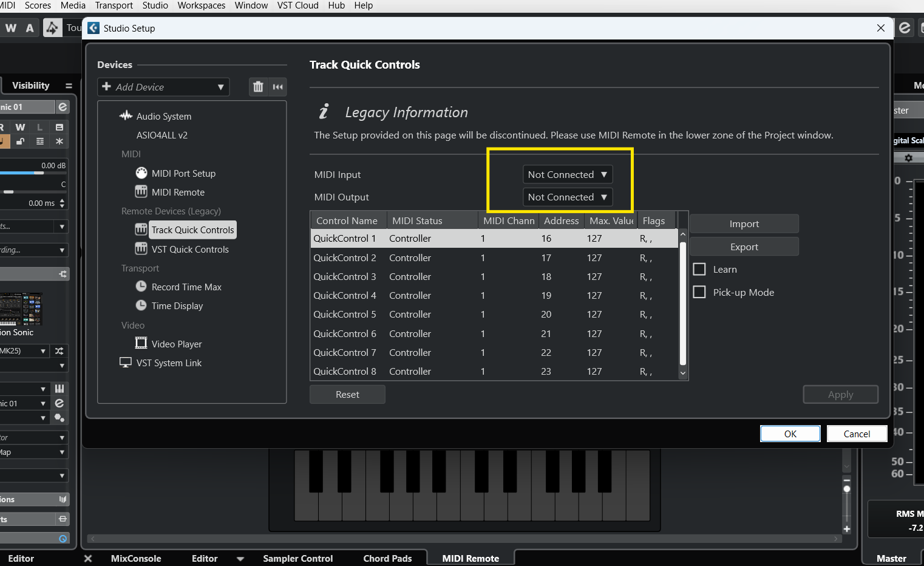Click the Cancel button
924x566 pixels.
coord(857,434)
